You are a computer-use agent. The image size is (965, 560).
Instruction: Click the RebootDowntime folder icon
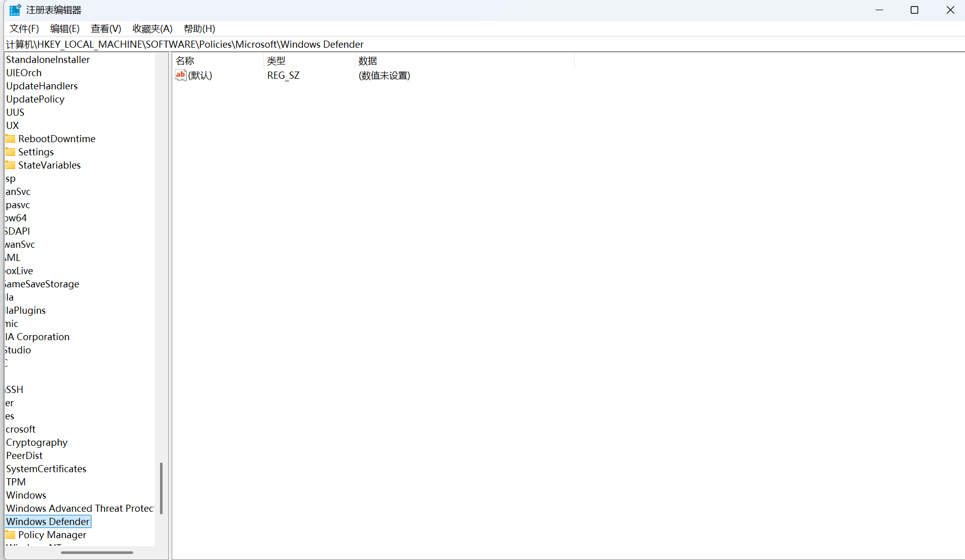10,139
